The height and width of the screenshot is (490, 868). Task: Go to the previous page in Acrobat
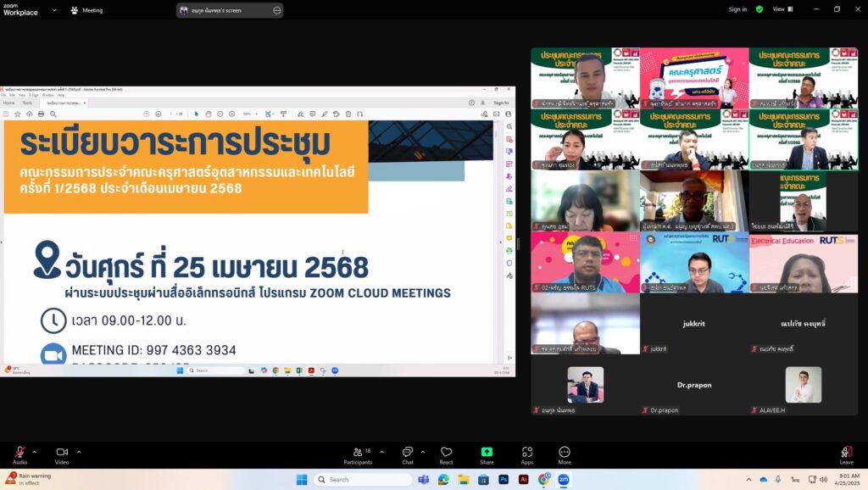(x=146, y=114)
